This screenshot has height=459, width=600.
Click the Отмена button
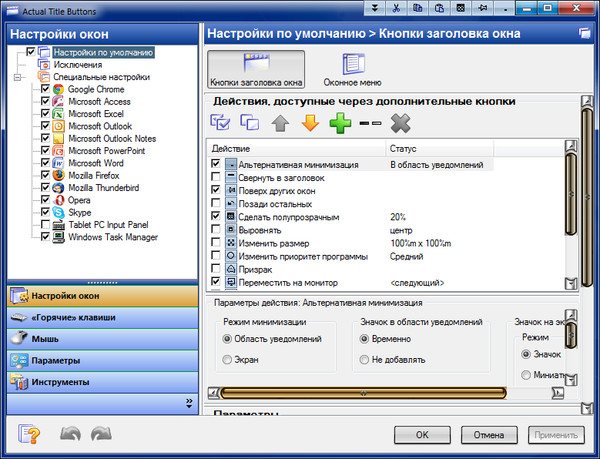(x=489, y=435)
